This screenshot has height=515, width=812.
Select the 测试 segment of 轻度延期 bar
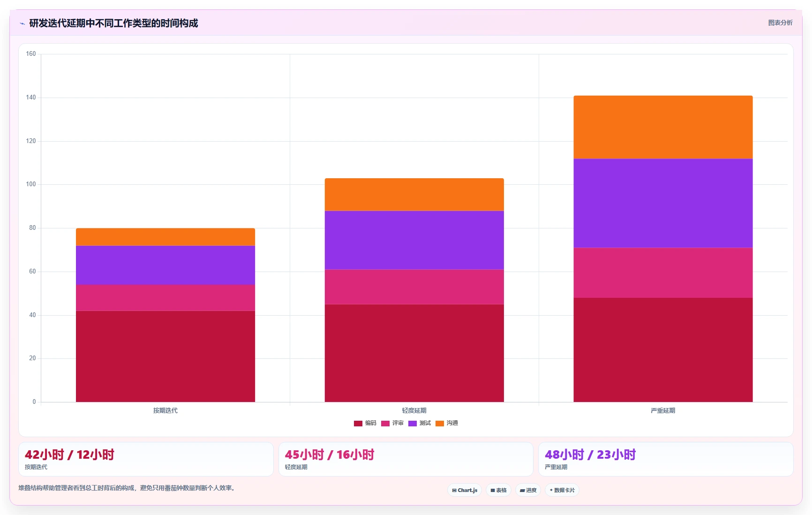tap(414, 240)
